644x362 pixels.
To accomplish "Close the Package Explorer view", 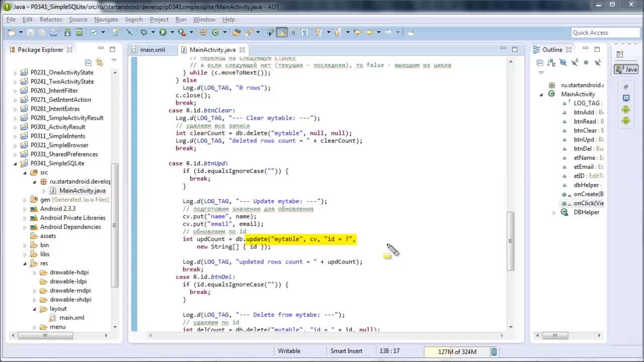I will 69,50.
